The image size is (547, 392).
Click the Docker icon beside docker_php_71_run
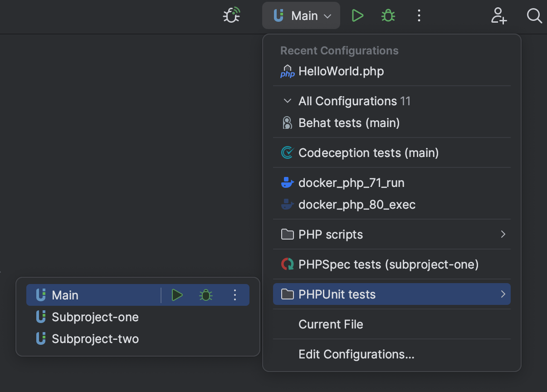pos(287,182)
